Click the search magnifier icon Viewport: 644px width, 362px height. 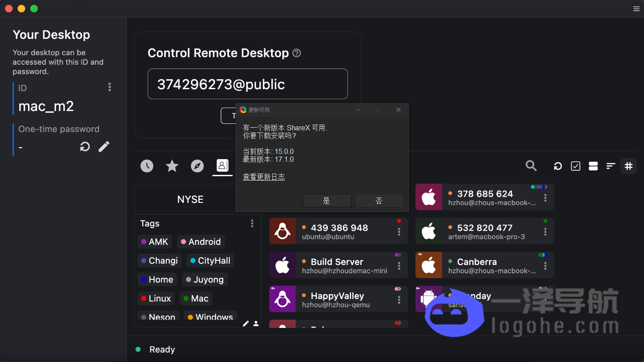531,166
